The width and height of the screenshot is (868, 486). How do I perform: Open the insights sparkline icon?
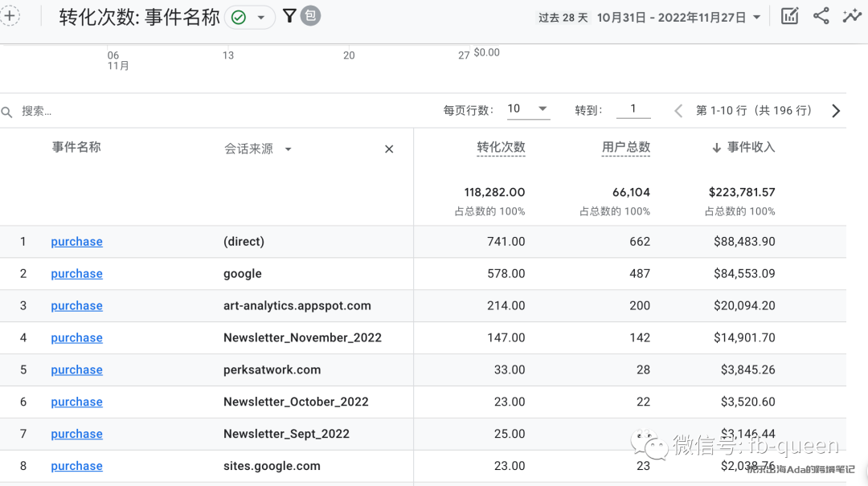pyautogui.click(x=852, y=16)
